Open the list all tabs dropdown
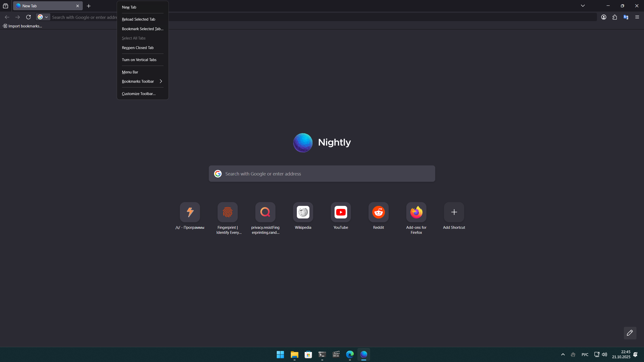644x362 pixels. coord(583,6)
